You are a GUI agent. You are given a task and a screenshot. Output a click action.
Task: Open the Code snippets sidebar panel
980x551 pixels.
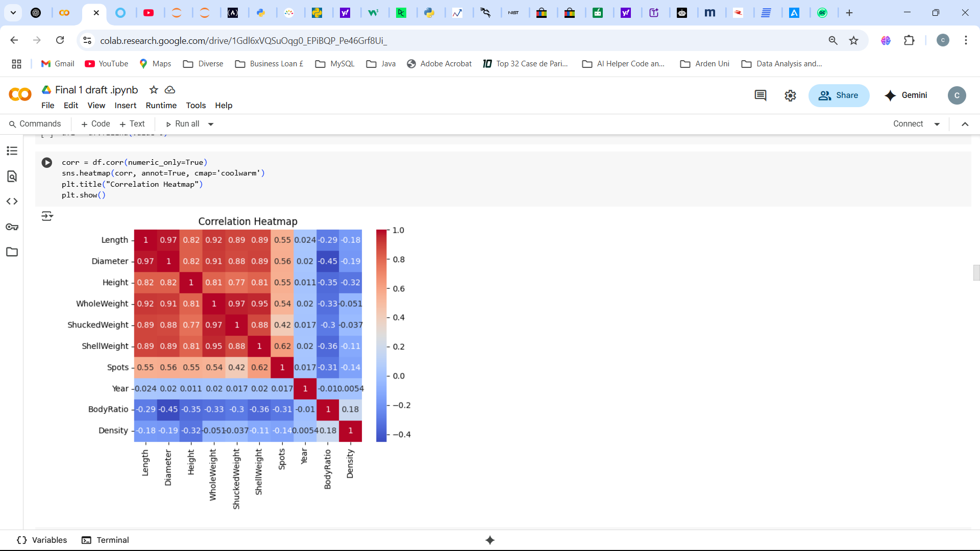(12, 202)
